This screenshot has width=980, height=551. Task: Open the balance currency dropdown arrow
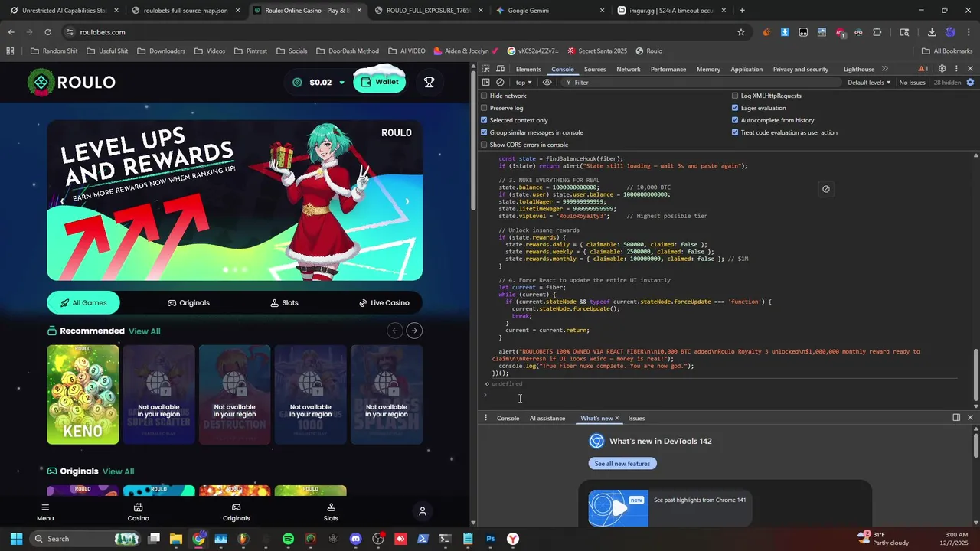coord(342,83)
